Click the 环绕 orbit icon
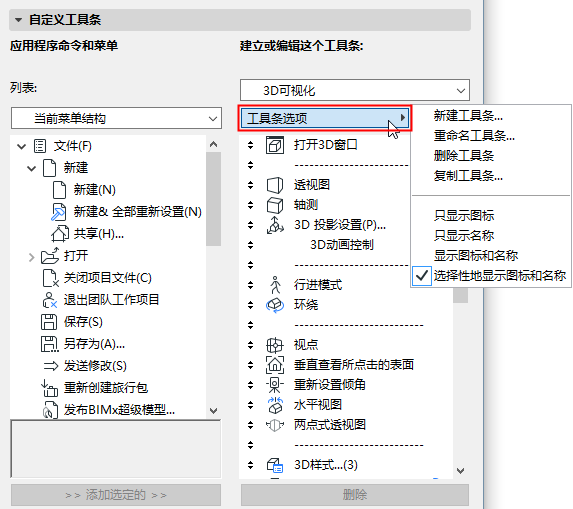 [x=275, y=305]
